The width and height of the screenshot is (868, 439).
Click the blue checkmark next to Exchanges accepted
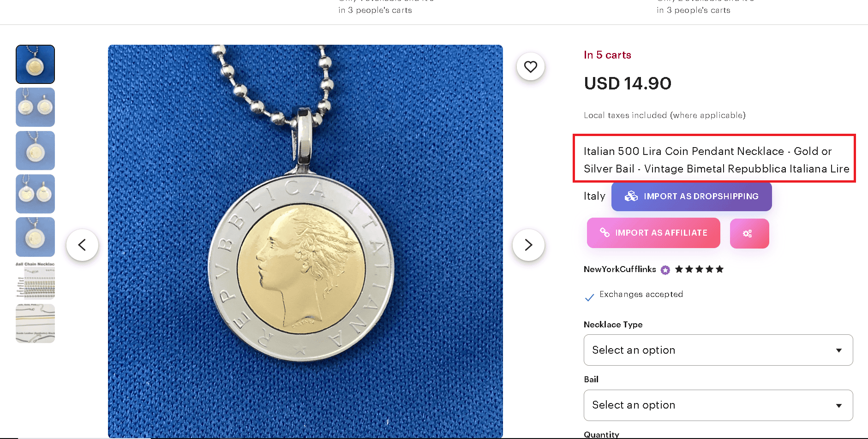point(589,297)
